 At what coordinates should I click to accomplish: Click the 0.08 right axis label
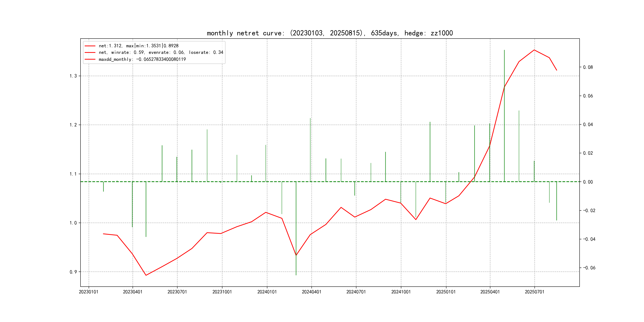click(588, 67)
